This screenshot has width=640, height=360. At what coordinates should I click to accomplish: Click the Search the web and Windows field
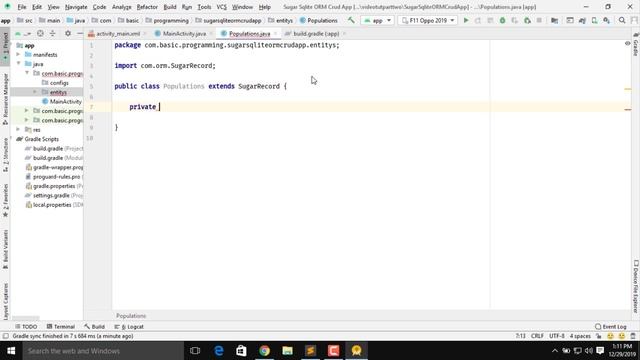point(103,351)
